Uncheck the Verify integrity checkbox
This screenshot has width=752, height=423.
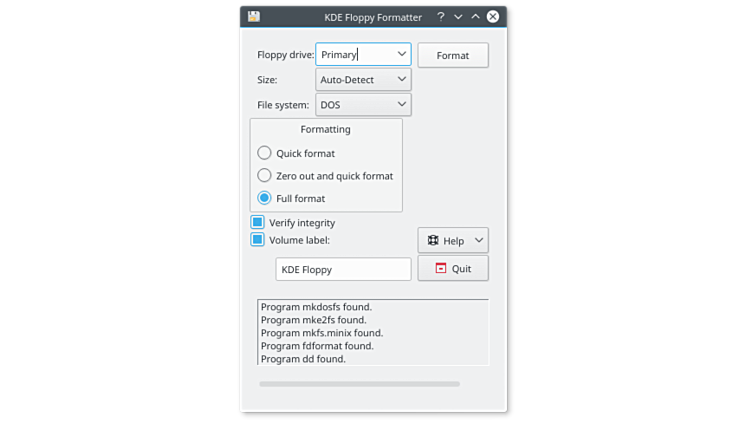tap(257, 222)
